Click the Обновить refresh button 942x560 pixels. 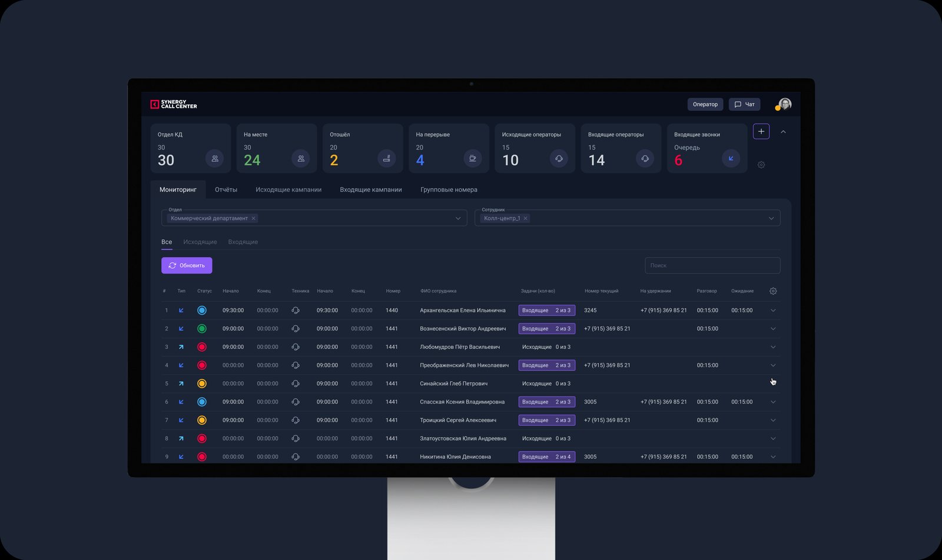click(x=187, y=265)
